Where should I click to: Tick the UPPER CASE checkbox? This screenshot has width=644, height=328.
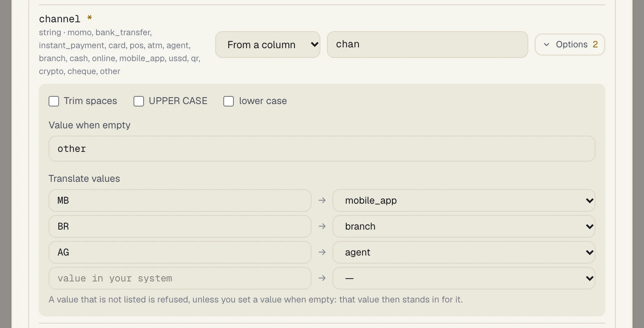click(139, 101)
